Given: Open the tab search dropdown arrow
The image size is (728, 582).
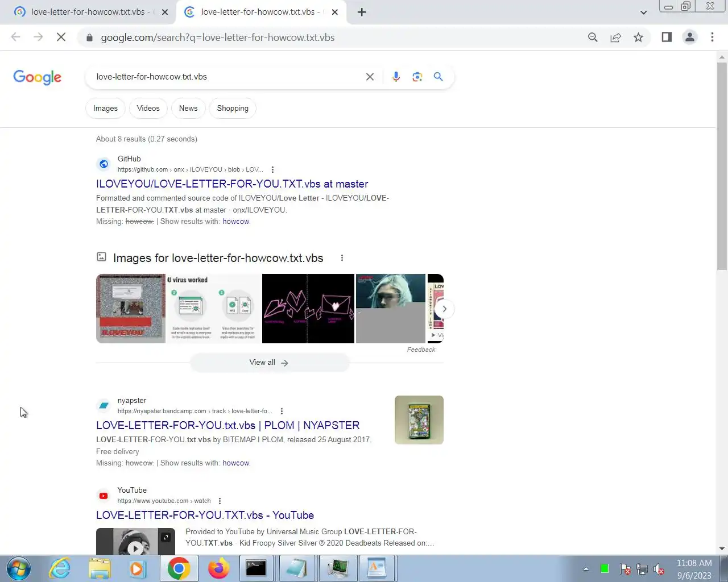Looking at the screenshot, I should (643, 12).
